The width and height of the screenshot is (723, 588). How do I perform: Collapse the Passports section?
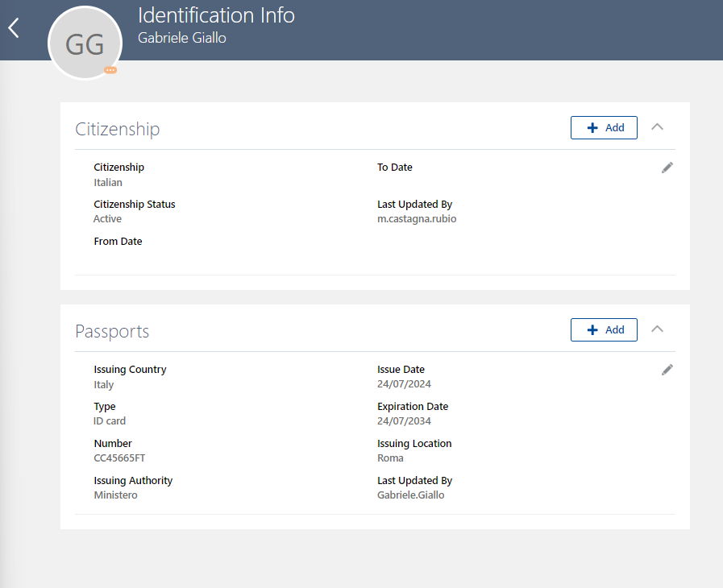tap(657, 329)
